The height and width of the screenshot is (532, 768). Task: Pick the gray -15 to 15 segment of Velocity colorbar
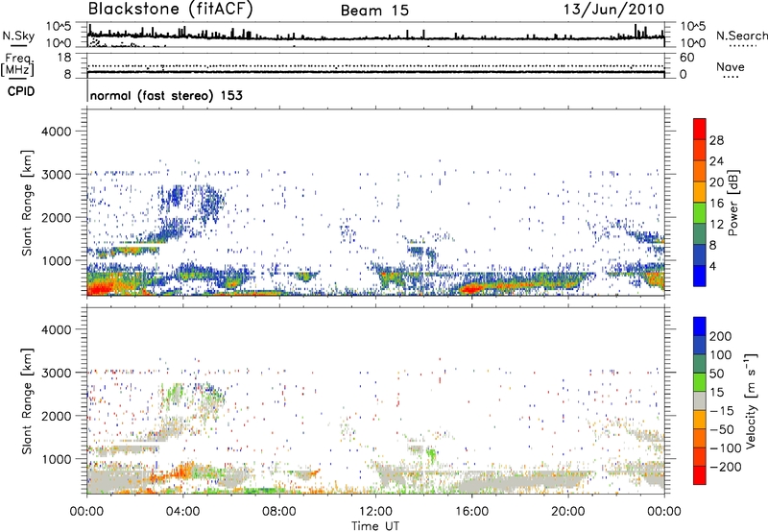(x=700, y=400)
